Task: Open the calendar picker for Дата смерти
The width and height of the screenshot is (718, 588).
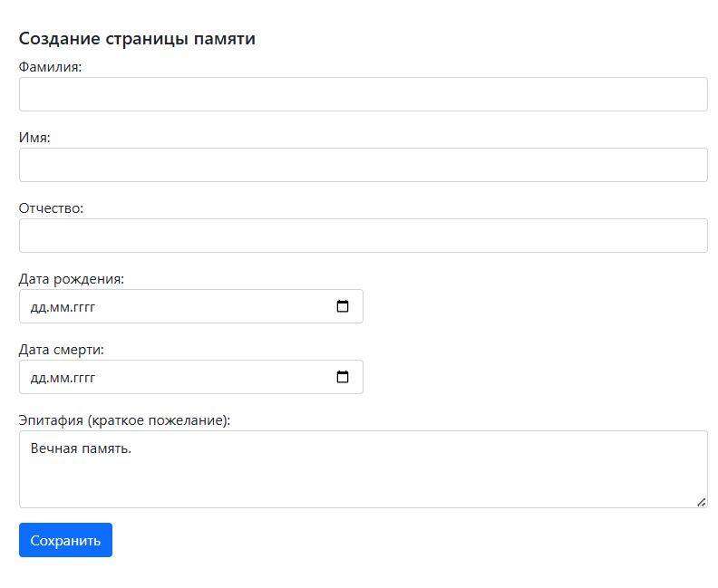Action: [x=343, y=377]
